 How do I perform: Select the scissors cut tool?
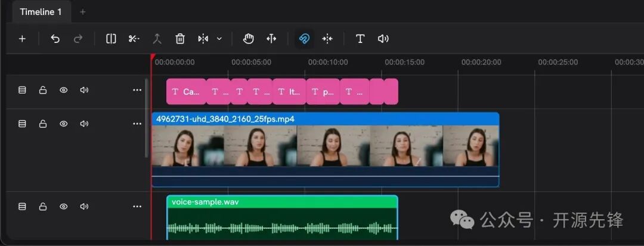(134, 39)
